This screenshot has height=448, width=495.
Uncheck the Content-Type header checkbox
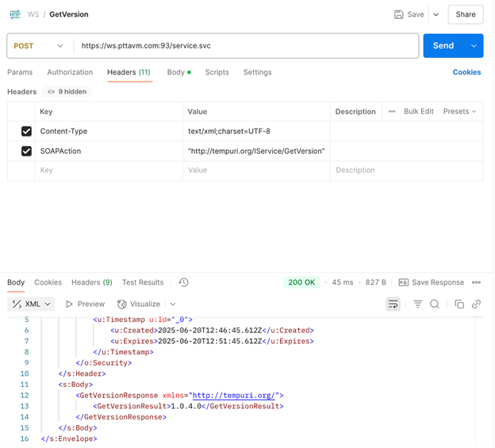point(26,131)
